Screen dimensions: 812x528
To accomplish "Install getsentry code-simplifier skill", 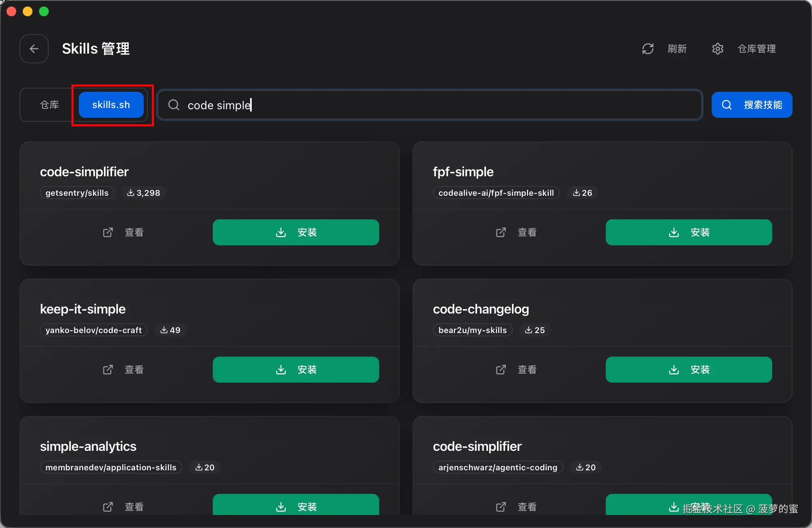I will click(296, 232).
